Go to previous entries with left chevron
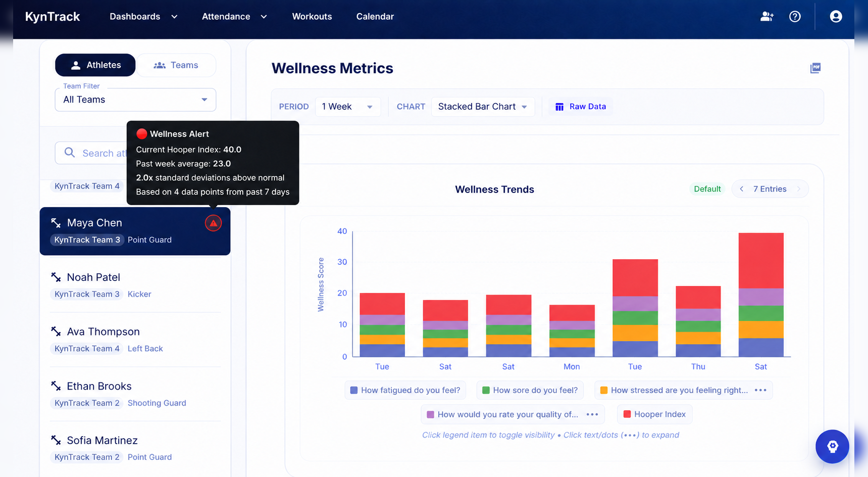 pos(741,189)
